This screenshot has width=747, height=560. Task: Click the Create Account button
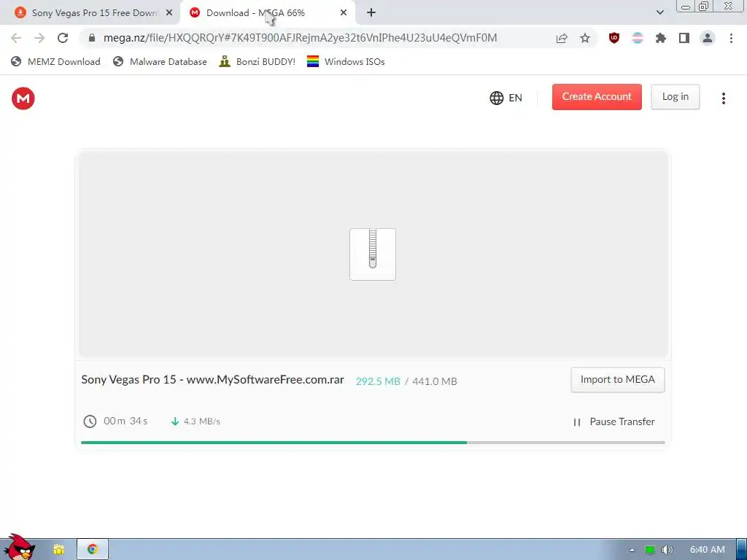[x=597, y=97]
